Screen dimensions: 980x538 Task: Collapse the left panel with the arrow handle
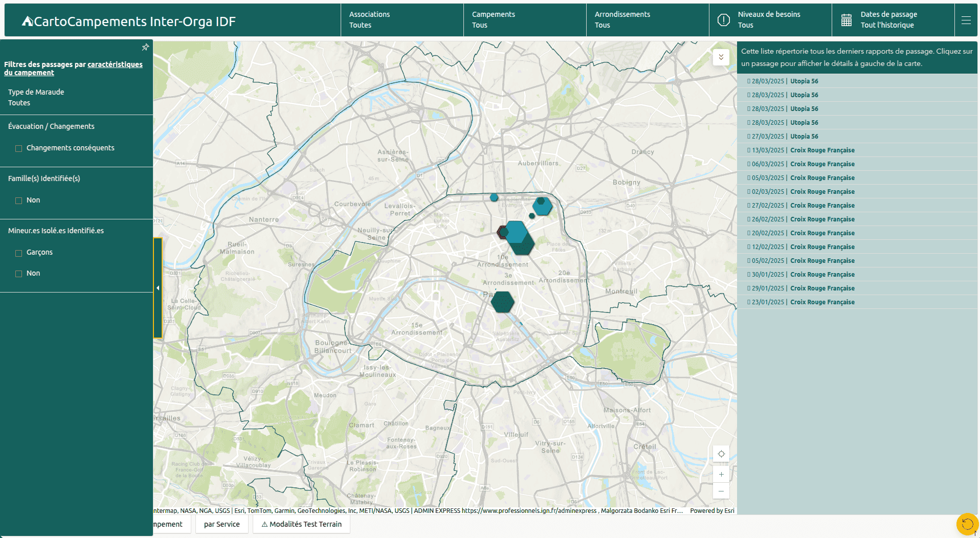(x=158, y=288)
